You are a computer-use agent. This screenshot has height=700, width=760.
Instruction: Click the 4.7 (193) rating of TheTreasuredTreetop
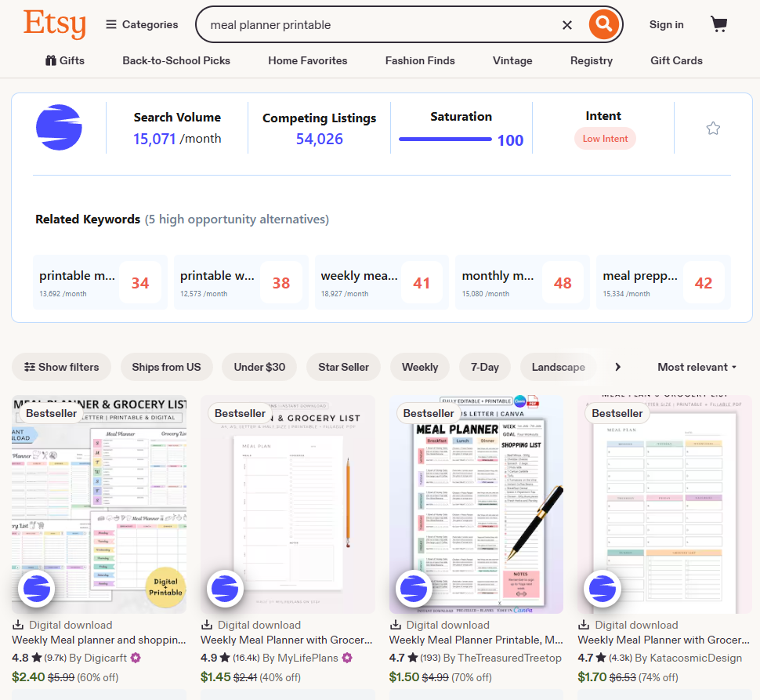(415, 658)
